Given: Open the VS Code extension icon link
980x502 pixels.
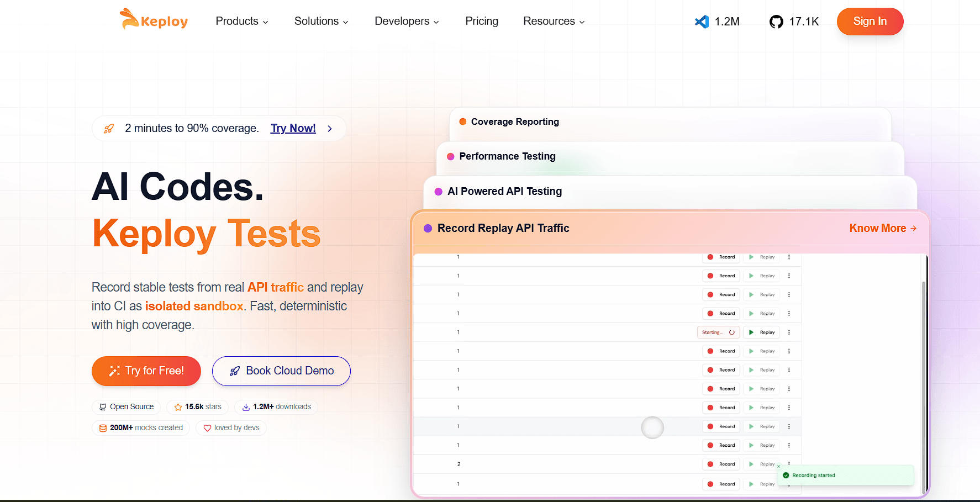Looking at the screenshot, I should tap(702, 22).
